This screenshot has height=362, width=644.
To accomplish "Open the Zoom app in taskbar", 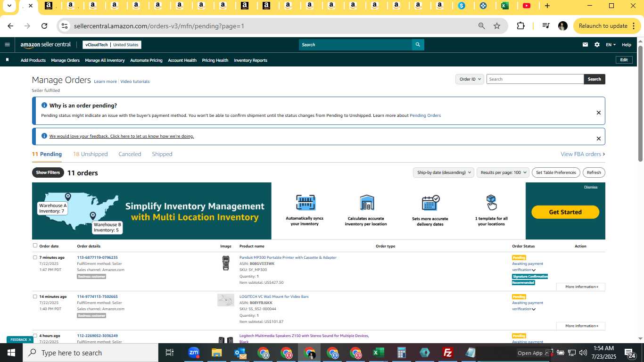I will pyautogui.click(x=193, y=353).
